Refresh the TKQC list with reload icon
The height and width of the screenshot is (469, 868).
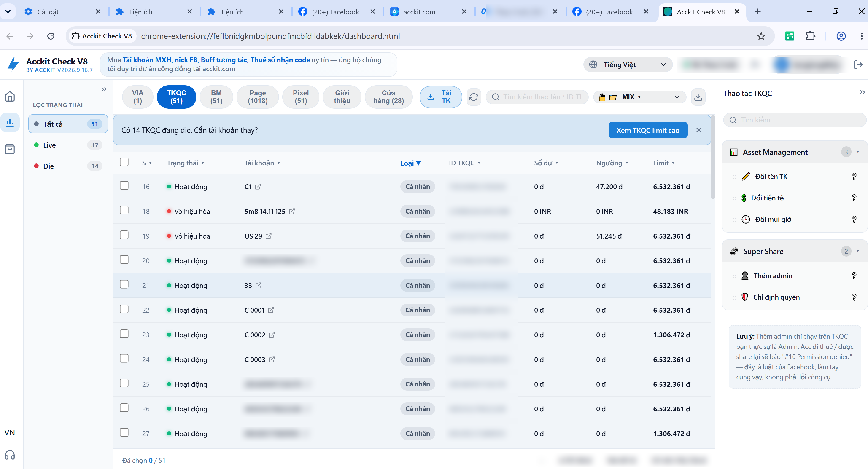[473, 97]
